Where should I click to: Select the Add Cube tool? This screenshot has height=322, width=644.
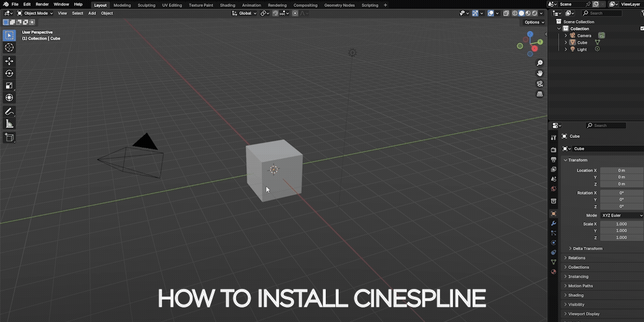pos(9,138)
